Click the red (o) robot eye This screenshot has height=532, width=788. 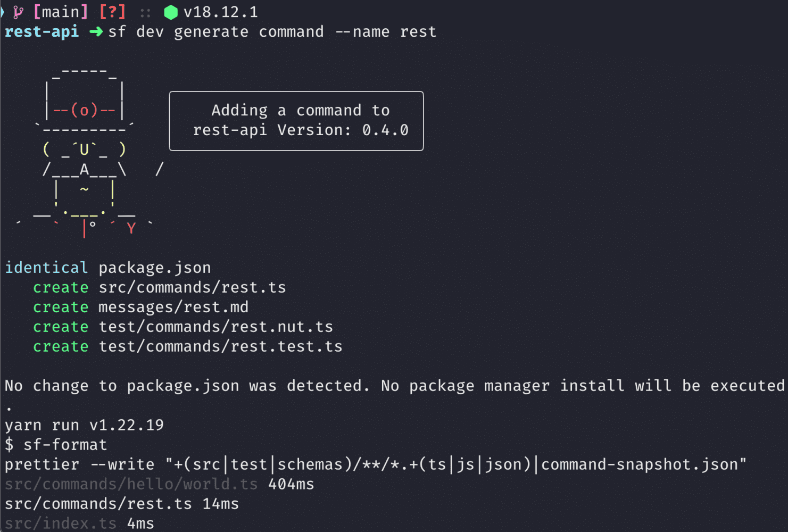point(84,110)
